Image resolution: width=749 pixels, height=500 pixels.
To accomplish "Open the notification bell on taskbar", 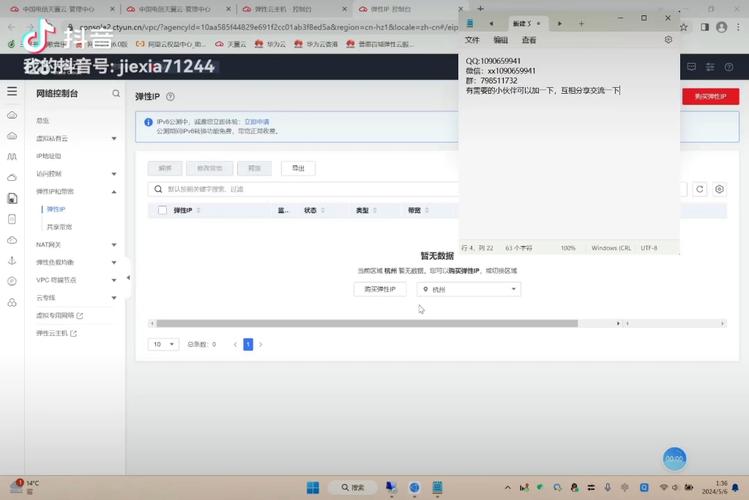I will (x=736, y=488).
